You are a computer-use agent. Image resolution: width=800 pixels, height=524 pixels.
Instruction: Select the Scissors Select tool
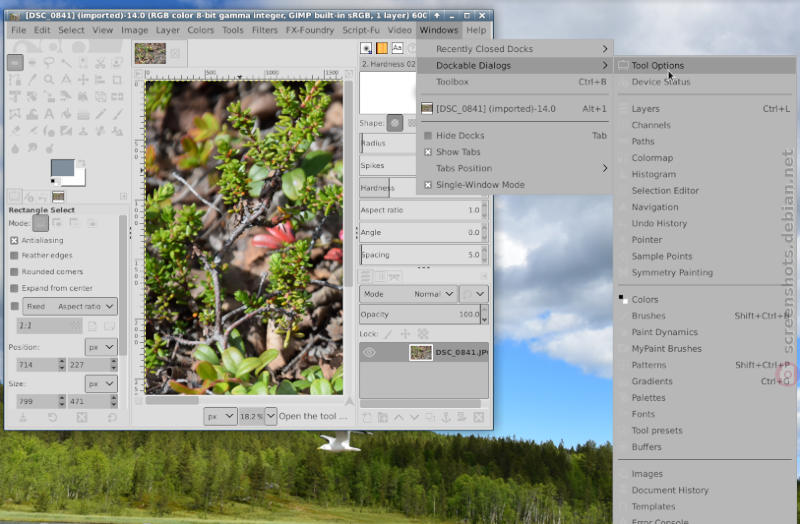pyautogui.click(x=100, y=63)
